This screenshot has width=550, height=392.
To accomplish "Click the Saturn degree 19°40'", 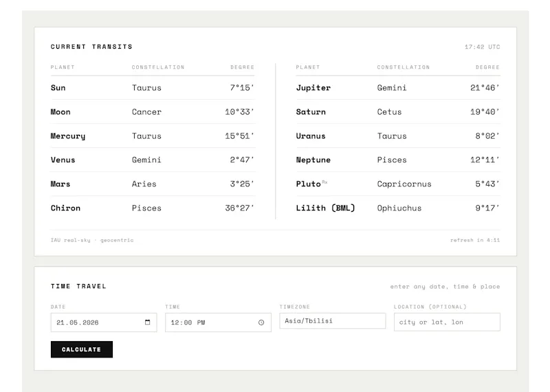I will coord(485,112).
